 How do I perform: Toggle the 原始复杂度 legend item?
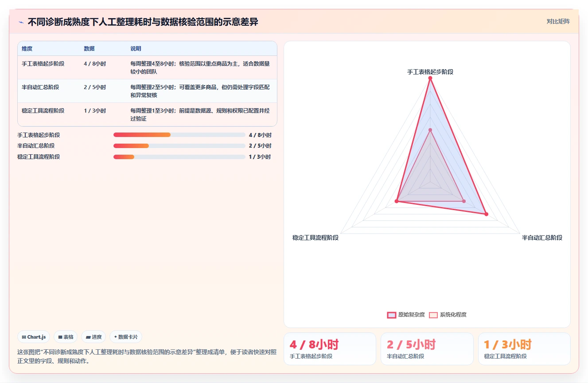[x=406, y=315]
